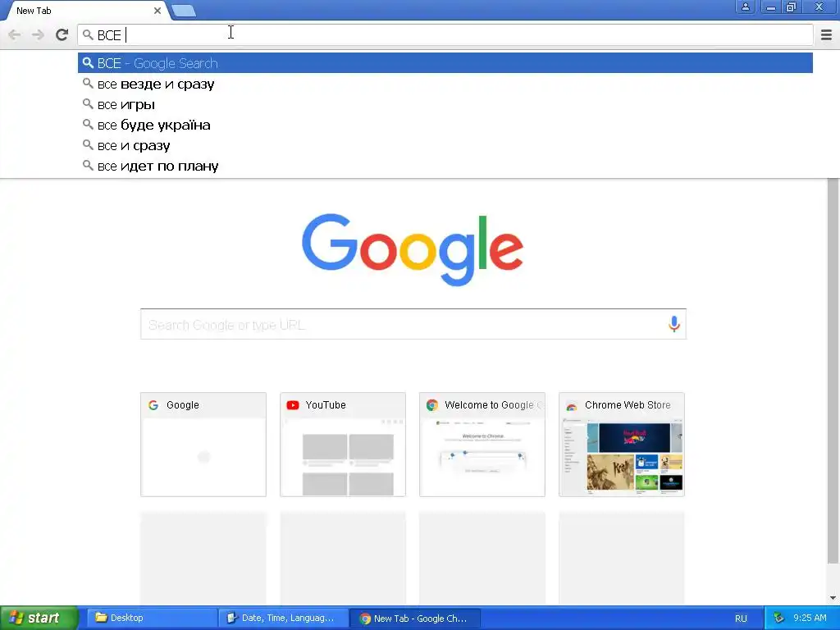The height and width of the screenshot is (630, 840).
Task: Click the browser back arrow
Action: (x=15, y=34)
